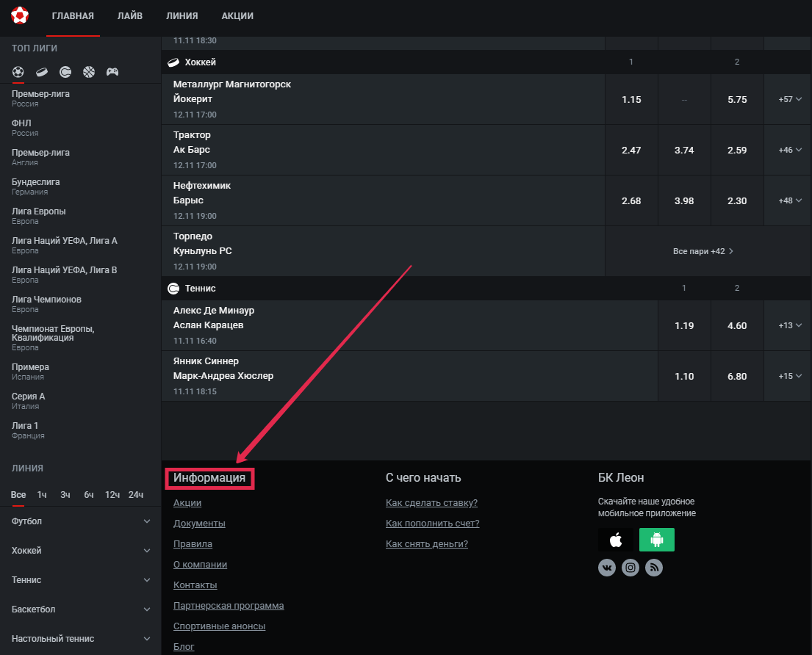Screen dimensions: 812x655
Task: Select the 6ч time filter
Action: [88, 495]
